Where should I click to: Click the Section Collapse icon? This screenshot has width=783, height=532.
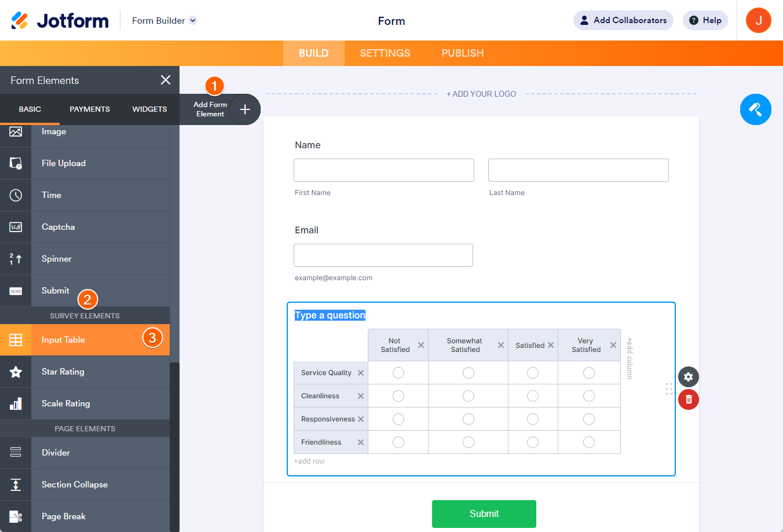tap(16, 485)
